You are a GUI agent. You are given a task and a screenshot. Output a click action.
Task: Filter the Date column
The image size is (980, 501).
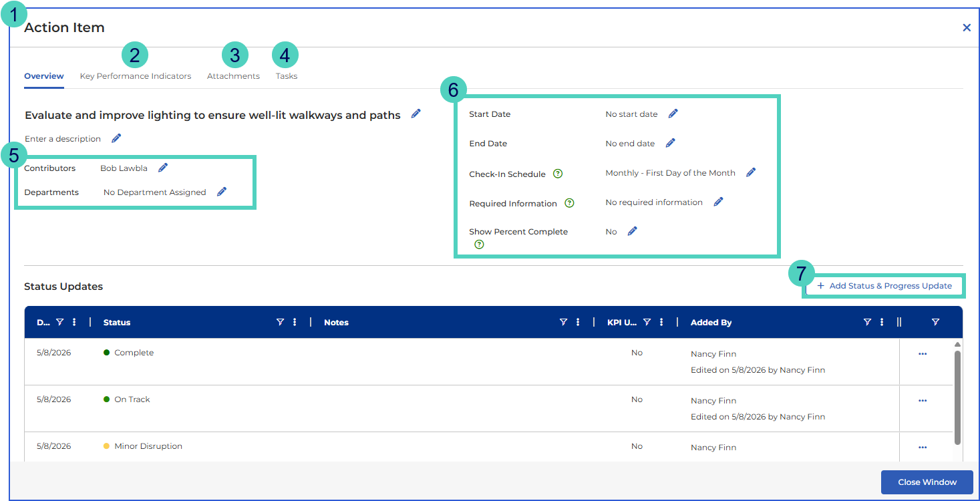(60, 322)
